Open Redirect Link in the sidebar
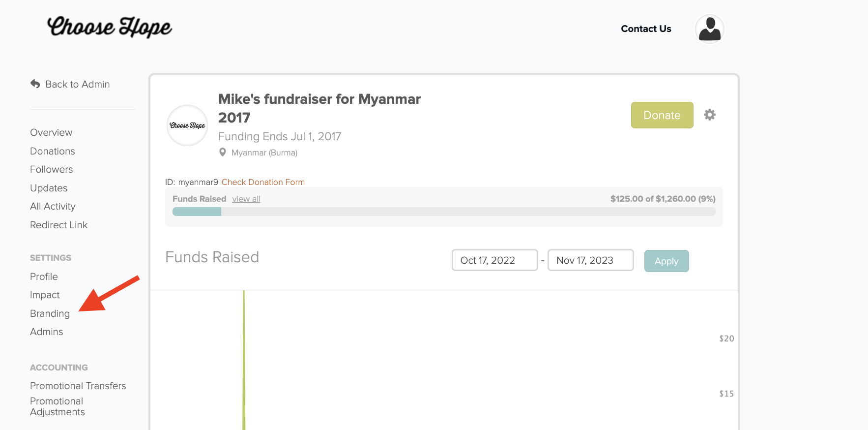The image size is (868, 430). [x=58, y=225]
